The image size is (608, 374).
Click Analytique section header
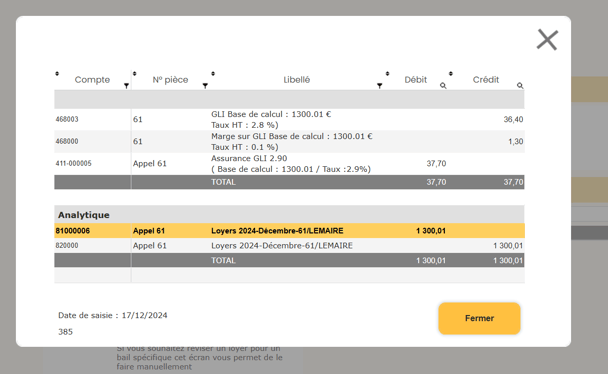coord(84,215)
